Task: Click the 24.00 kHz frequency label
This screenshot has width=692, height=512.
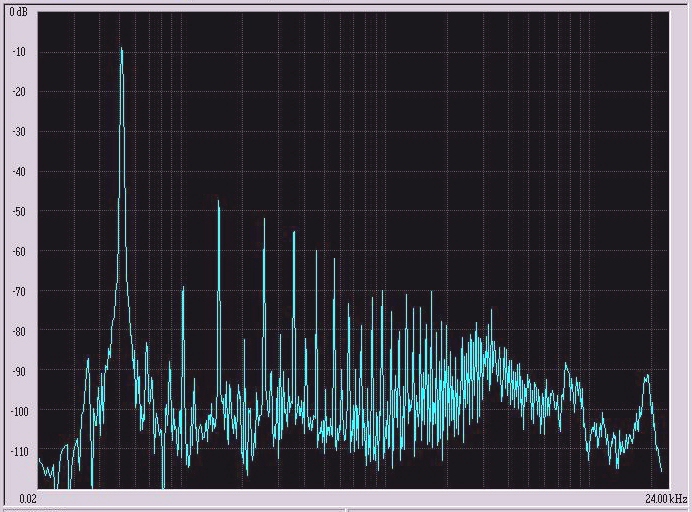Action: click(x=666, y=499)
